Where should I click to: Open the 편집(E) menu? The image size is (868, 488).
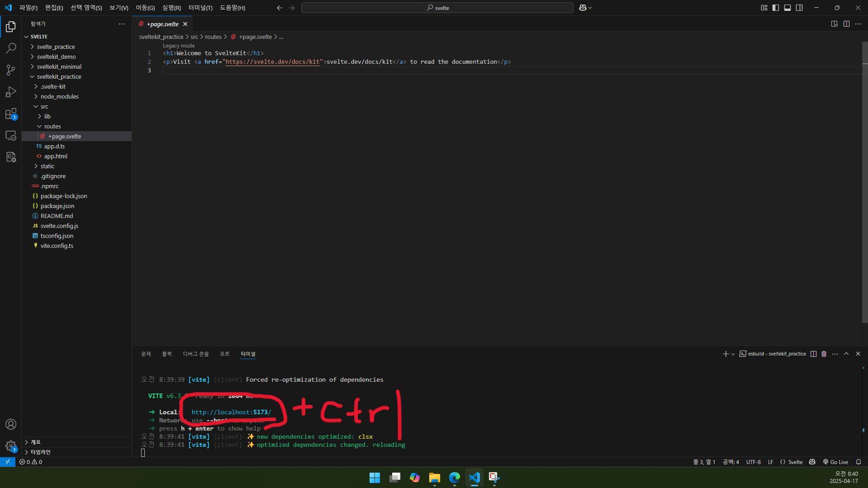pos(54,8)
